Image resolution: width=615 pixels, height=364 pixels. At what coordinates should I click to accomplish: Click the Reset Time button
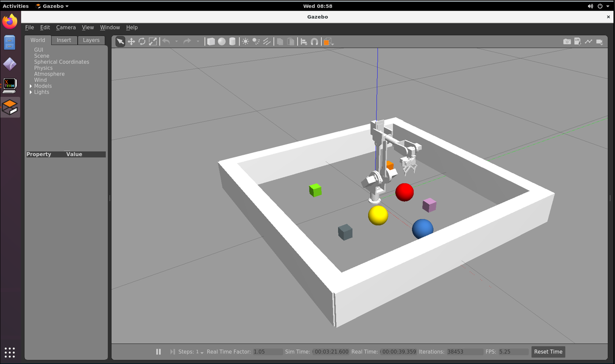548,352
